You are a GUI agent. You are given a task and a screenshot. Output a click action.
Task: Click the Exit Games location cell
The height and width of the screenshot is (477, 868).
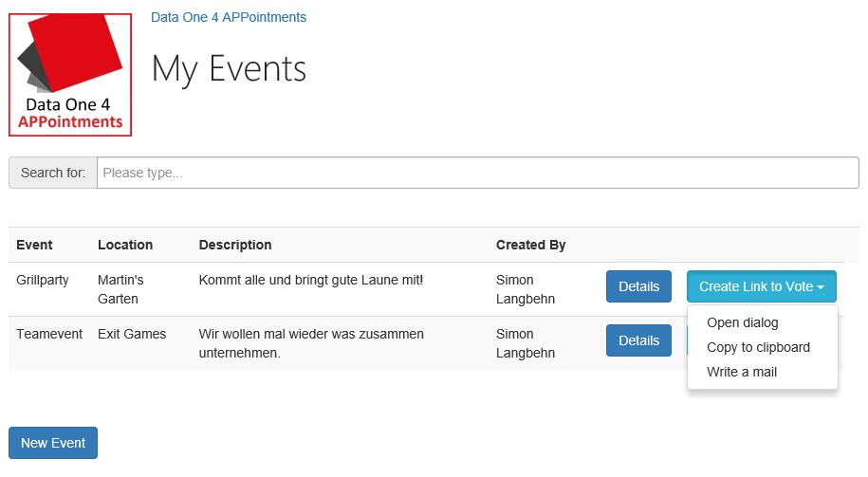132,334
